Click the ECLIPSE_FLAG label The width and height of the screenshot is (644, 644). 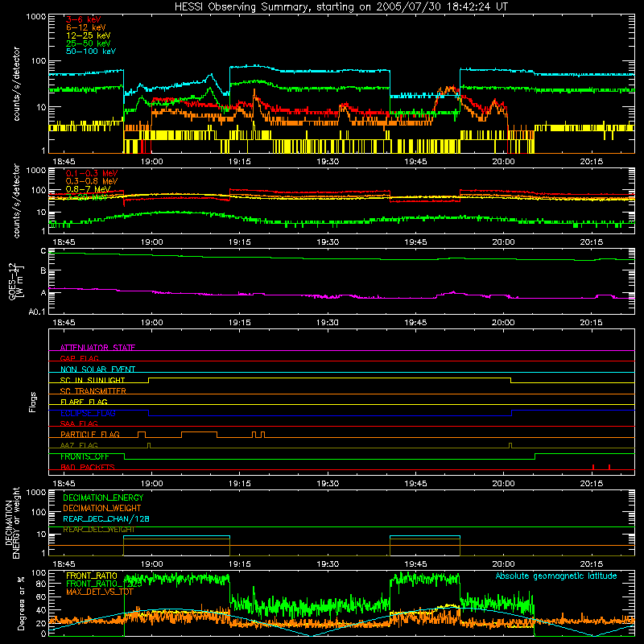(x=88, y=413)
